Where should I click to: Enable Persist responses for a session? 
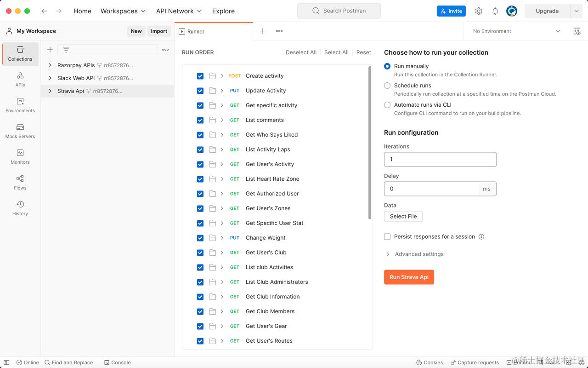coord(387,236)
